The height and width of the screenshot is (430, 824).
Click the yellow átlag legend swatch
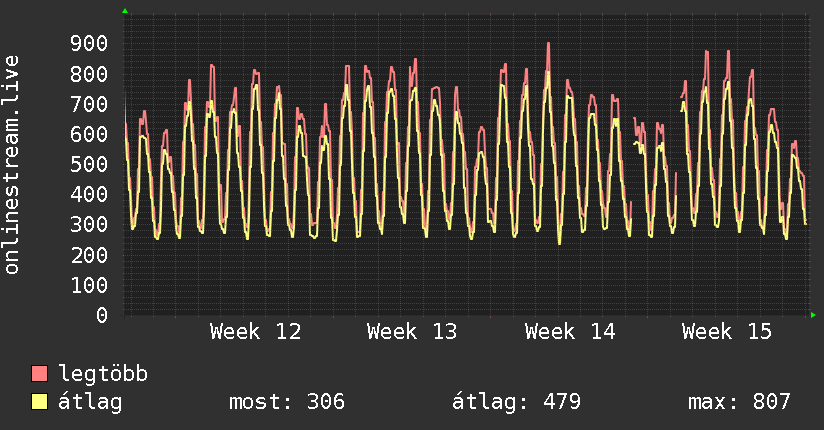coord(39,401)
